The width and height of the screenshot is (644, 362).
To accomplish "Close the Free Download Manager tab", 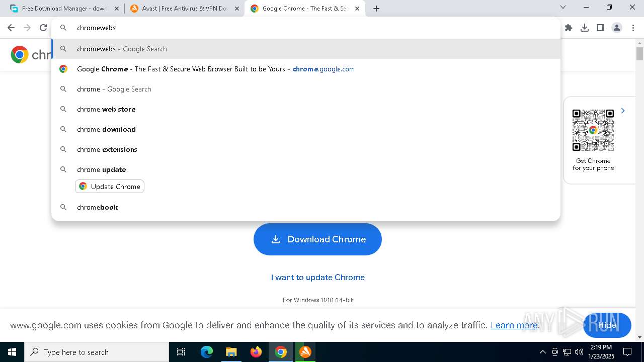I will coord(117,9).
